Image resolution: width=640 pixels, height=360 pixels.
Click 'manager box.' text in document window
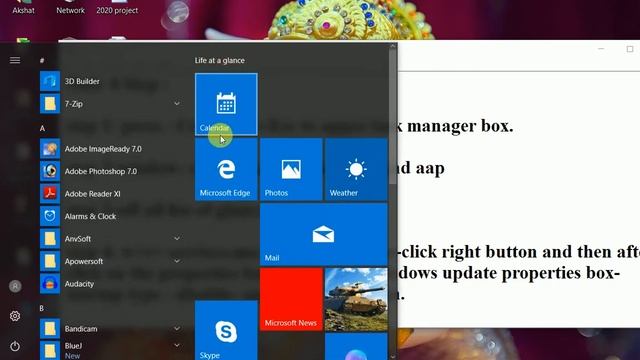click(460, 126)
